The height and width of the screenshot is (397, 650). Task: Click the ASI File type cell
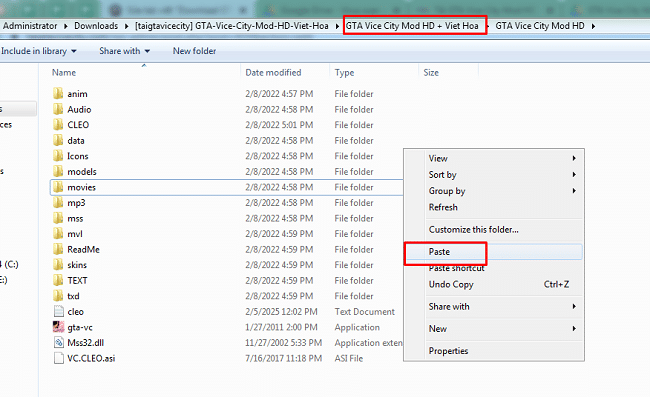(x=349, y=358)
